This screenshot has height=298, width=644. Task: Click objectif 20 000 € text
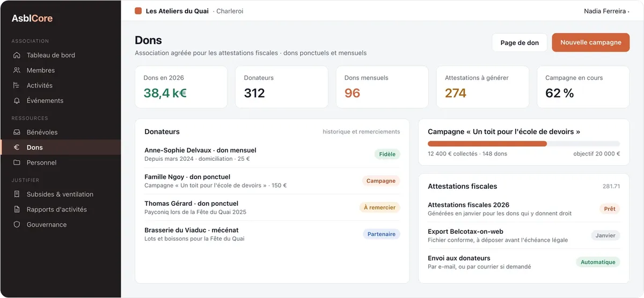pos(597,154)
